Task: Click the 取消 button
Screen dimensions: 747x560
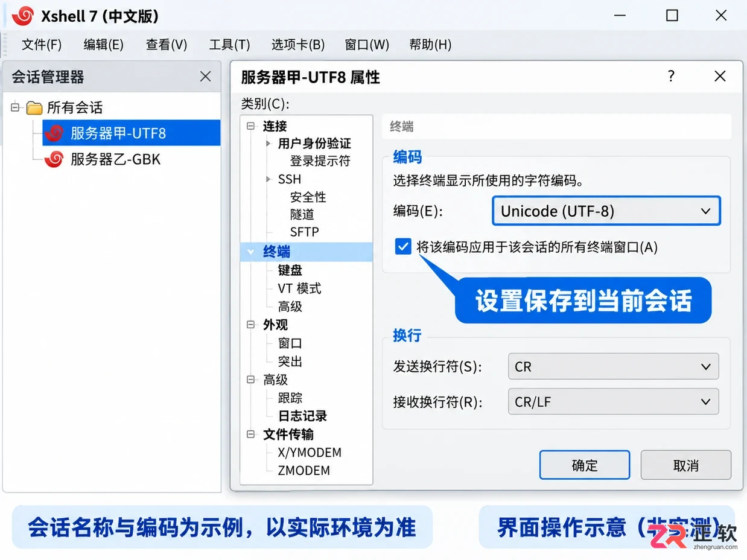Action: click(x=686, y=465)
